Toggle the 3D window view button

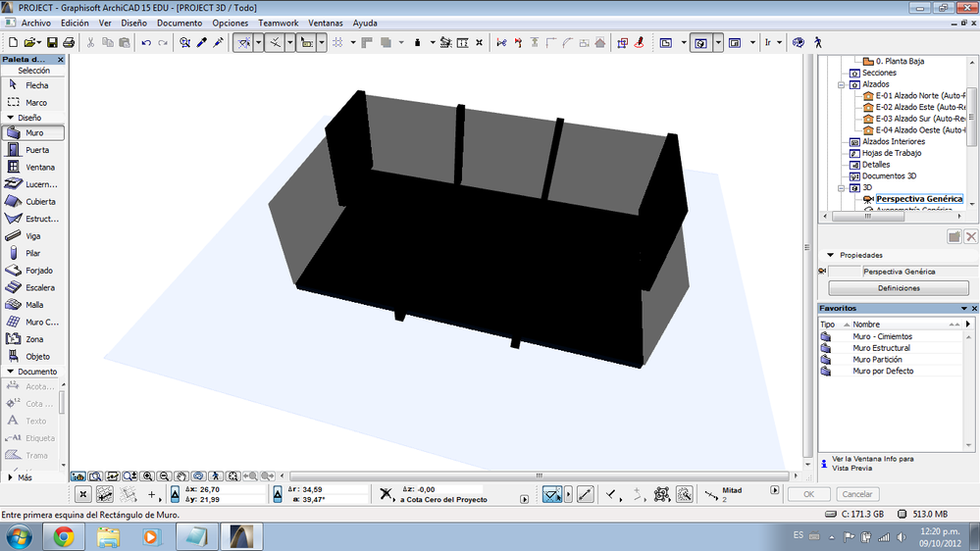[700, 42]
